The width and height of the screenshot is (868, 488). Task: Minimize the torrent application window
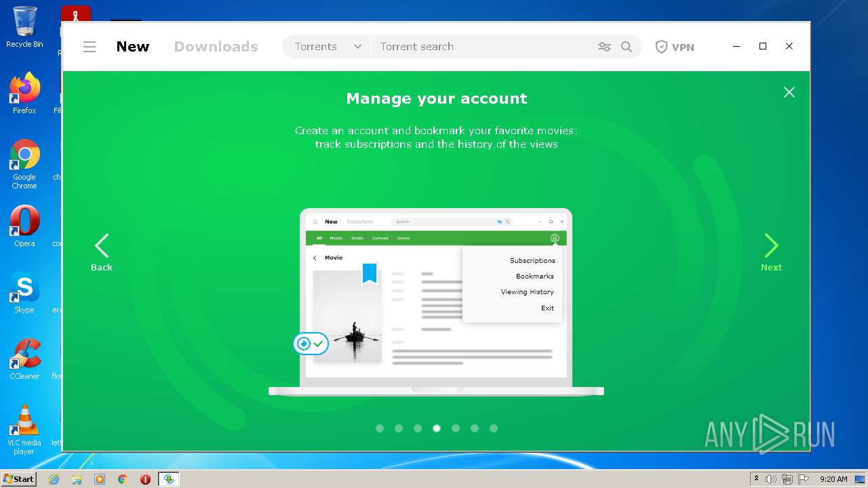(x=736, y=46)
